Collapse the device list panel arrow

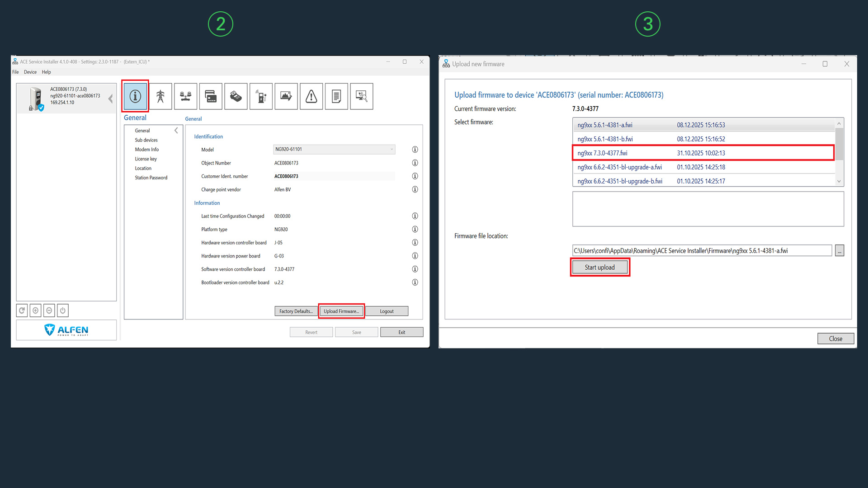click(x=110, y=99)
